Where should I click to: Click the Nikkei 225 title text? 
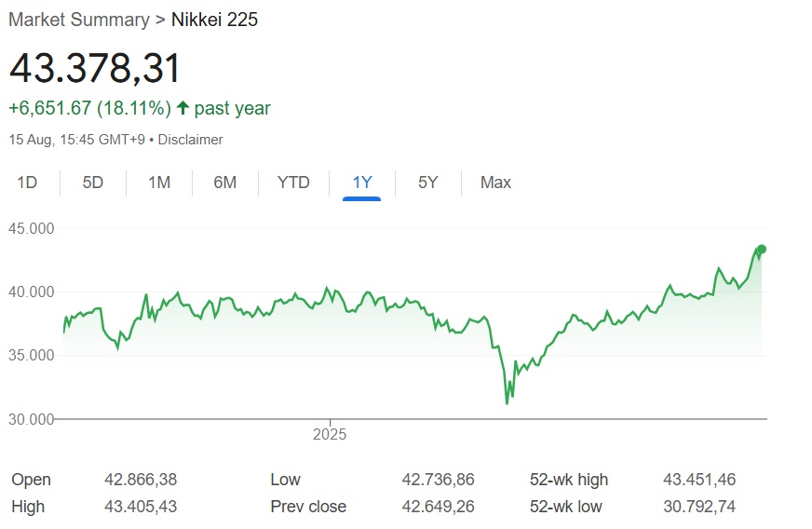point(215,20)
